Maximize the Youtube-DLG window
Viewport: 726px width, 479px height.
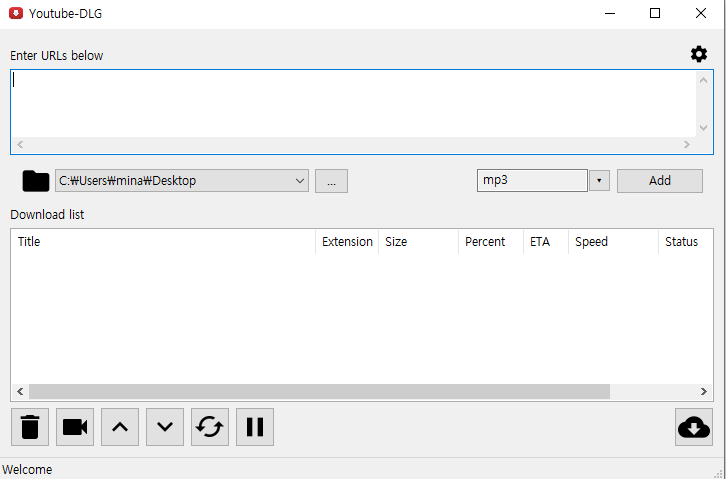point(655,13)
